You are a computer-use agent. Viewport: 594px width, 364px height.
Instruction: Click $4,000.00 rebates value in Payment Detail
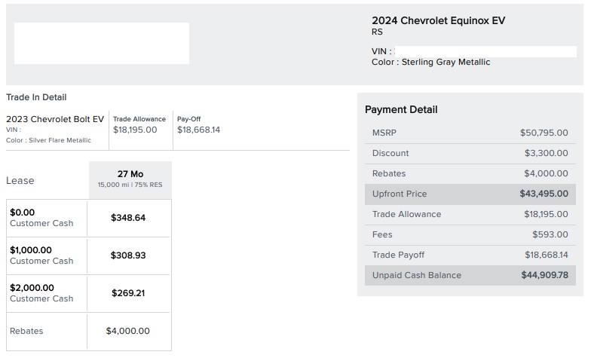coord(546,174)
